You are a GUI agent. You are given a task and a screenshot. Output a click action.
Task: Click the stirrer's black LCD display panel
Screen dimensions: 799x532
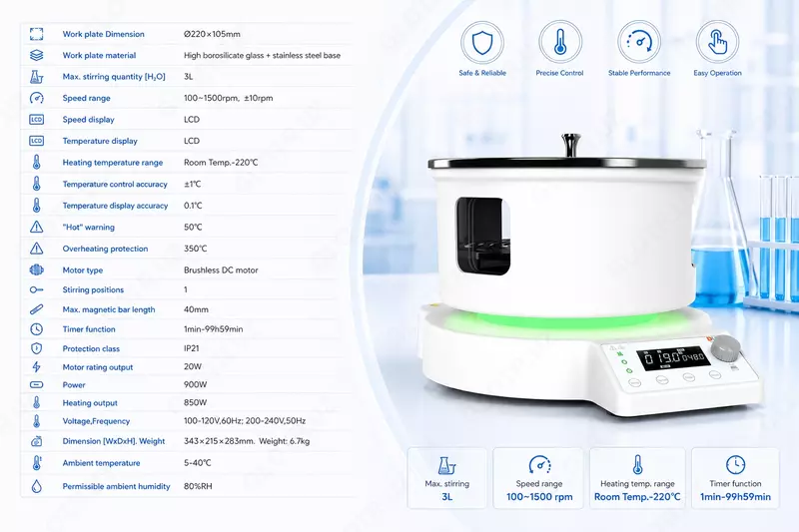pos(673,358)
